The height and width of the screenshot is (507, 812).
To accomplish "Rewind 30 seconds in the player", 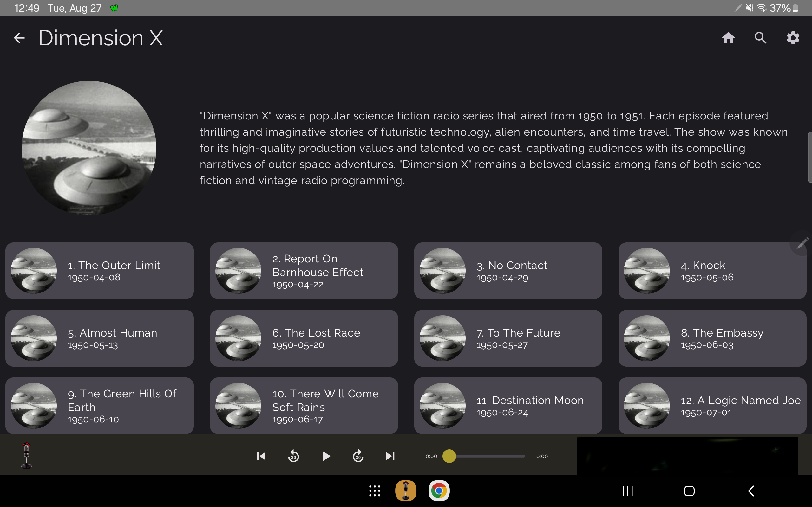I will tap(293, 456).
